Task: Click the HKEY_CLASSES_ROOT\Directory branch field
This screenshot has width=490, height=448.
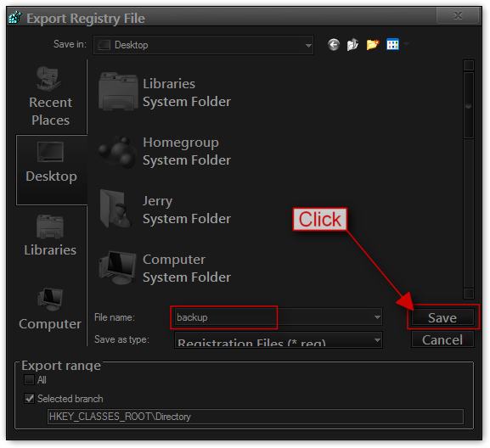Action: (x=256, y=417)
